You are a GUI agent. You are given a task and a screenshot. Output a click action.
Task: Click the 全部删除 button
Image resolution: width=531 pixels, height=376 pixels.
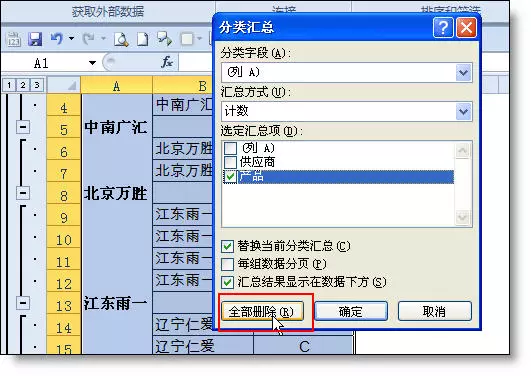tap(262, 311)
